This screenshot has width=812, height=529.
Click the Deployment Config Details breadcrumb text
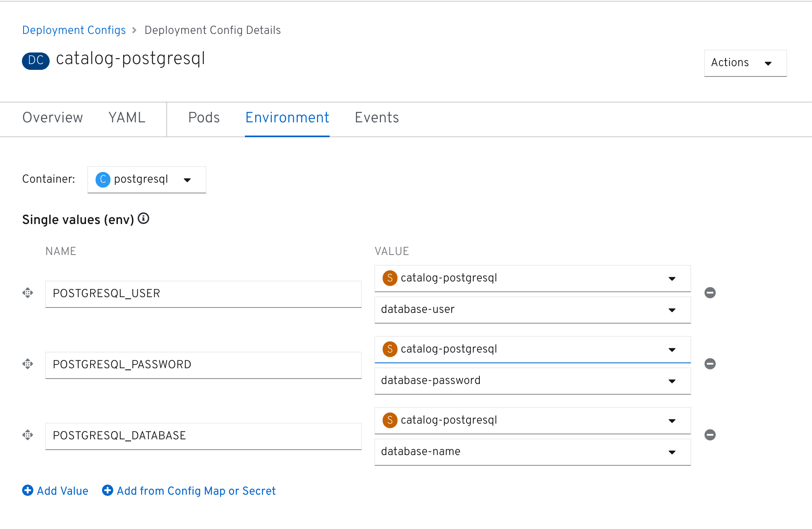[x=213, y=30]
